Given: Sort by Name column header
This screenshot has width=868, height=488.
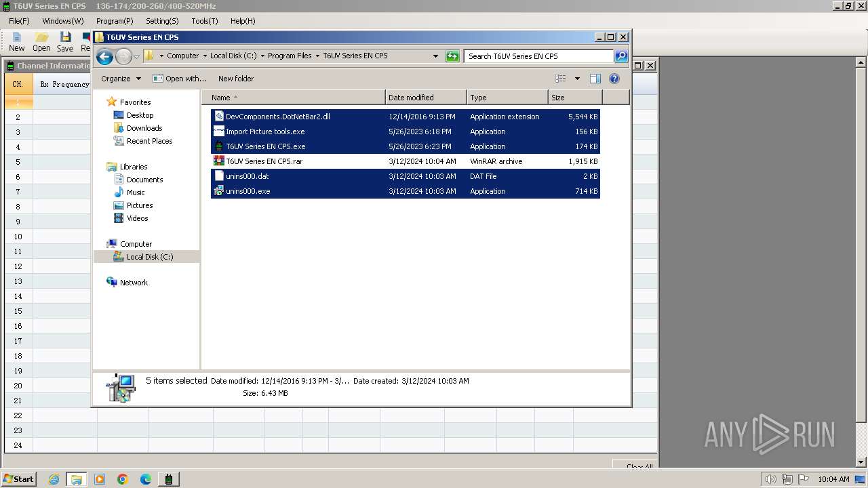Looking at the screenshot, I should click(x=293, y=98).
